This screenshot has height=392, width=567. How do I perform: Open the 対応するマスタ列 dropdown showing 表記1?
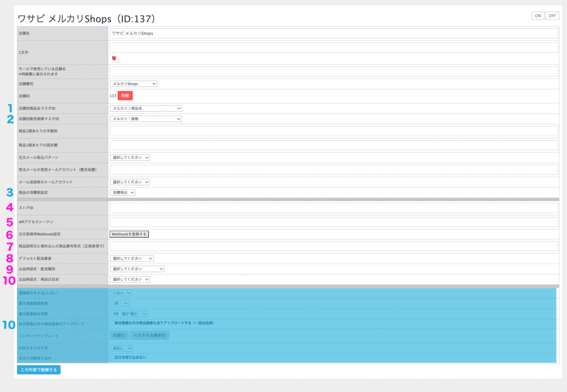pyautogui.click(x=121, y=348)
